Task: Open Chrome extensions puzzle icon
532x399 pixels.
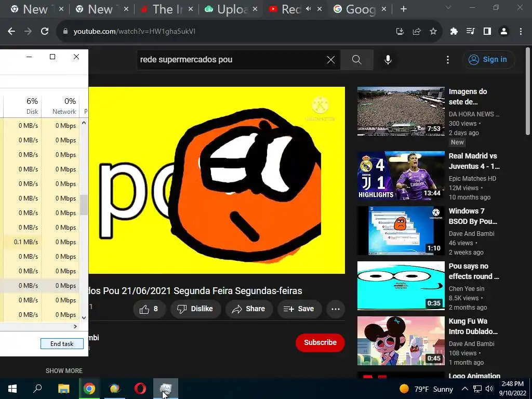Action: tap(454, 32)
